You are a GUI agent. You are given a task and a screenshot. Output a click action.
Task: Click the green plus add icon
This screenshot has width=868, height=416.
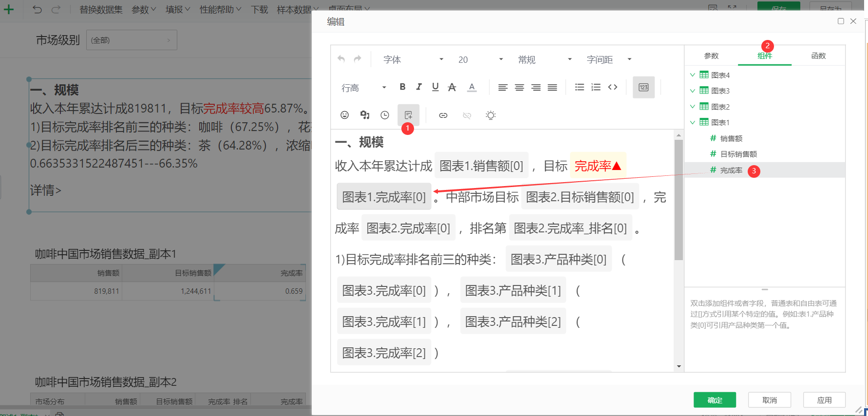[9, 9]
